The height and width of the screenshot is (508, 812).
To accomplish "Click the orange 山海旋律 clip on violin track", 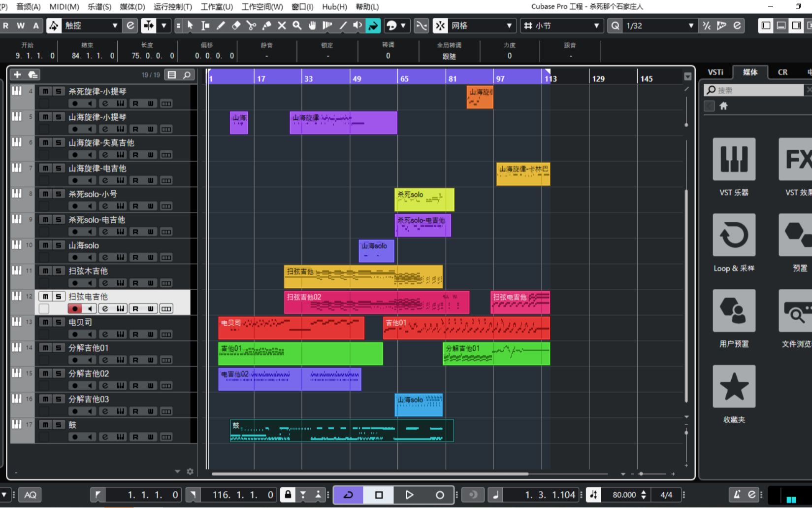I will pos(480,97).
